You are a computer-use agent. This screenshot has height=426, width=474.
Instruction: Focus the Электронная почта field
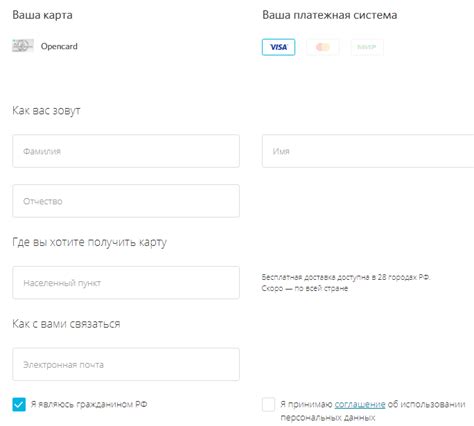click(x=126, y=364)
